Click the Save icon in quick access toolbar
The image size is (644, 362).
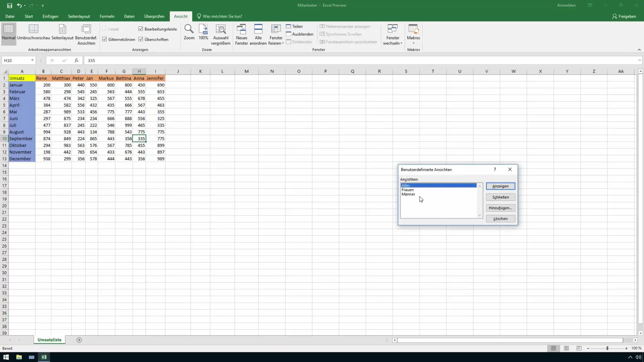(x=9, y=5)
